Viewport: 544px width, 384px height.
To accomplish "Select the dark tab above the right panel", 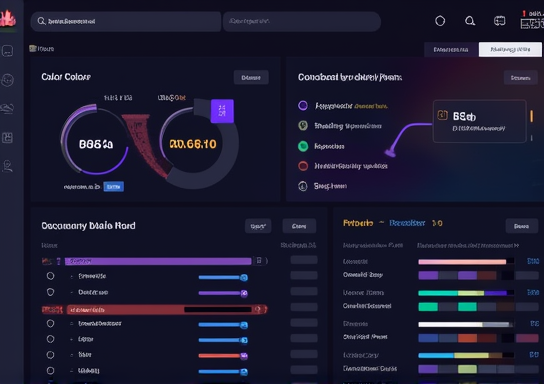I will pos(451,50).
